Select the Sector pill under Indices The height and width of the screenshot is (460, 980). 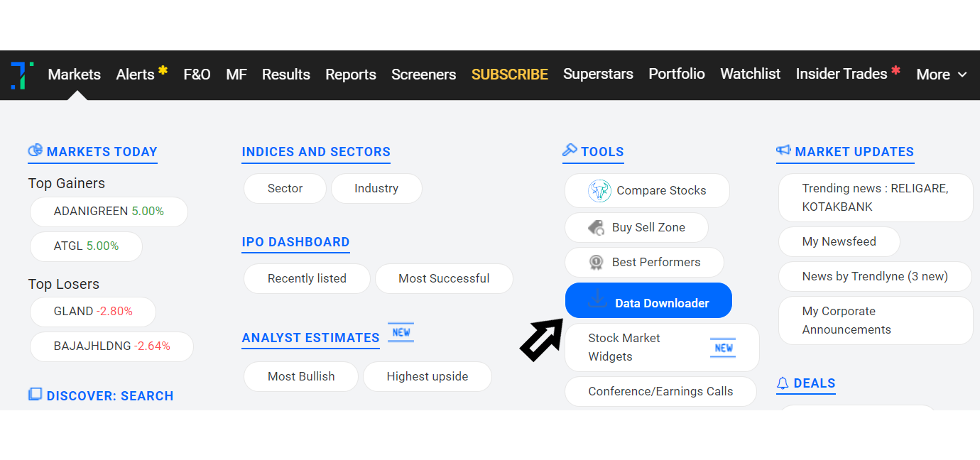point(285,189)
